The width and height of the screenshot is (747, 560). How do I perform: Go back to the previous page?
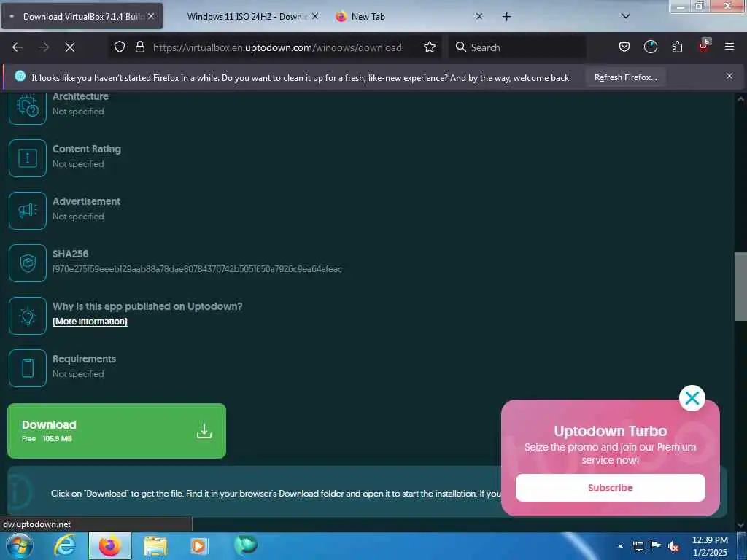pyautogui.click(x=18, y=47)
